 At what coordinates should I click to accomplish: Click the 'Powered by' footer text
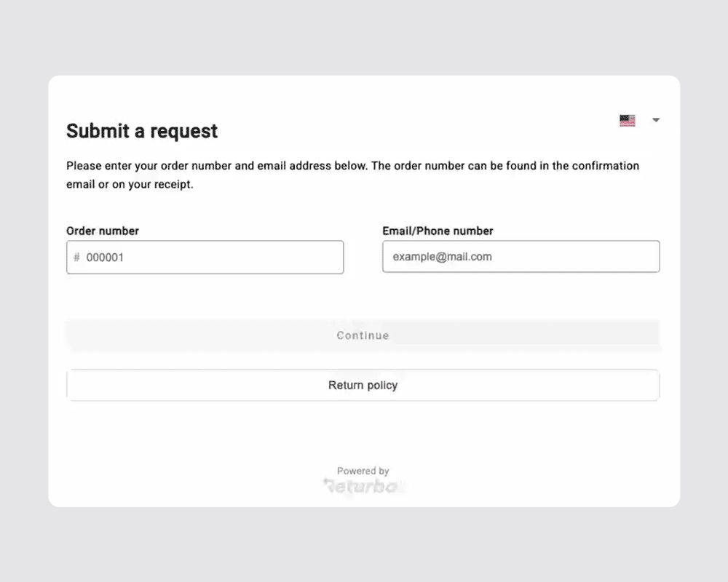pos(363,471)
